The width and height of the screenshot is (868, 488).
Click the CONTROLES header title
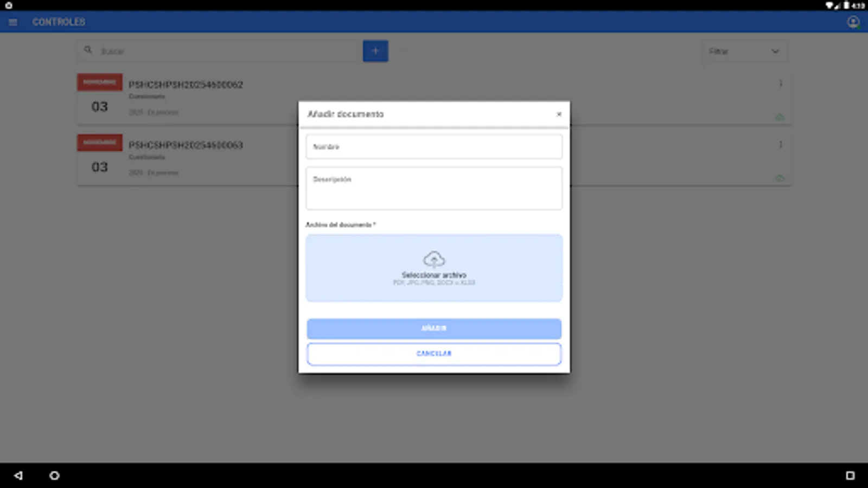click(59, 22)
